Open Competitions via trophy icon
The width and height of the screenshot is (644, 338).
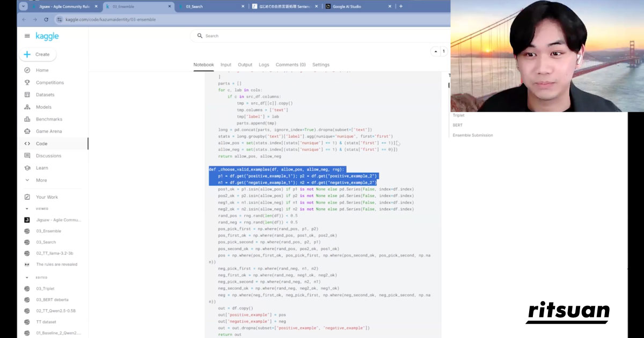tap(27, 83)
